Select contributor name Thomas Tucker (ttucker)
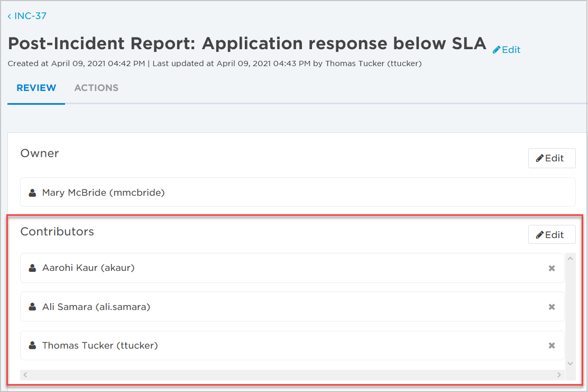 click(100, 345)
